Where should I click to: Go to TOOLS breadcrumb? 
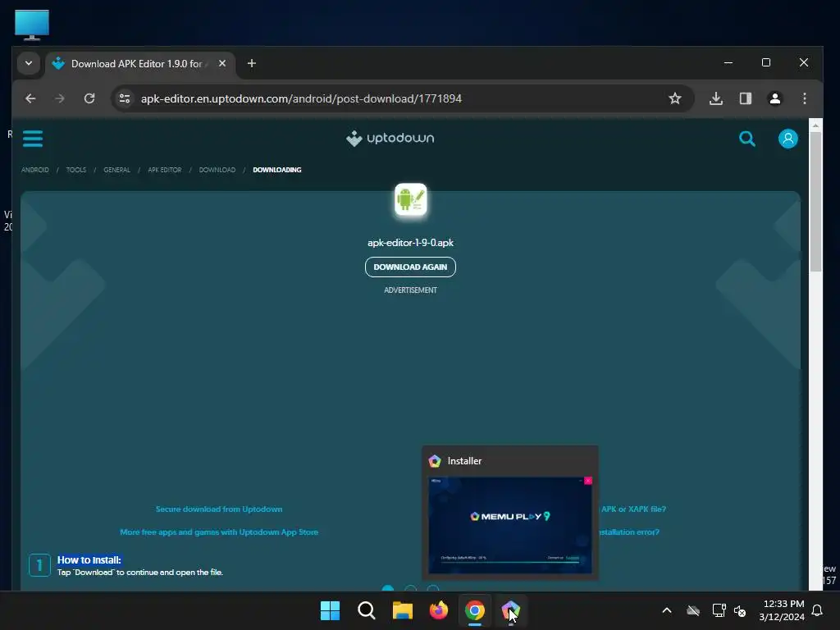pos(76,170)
